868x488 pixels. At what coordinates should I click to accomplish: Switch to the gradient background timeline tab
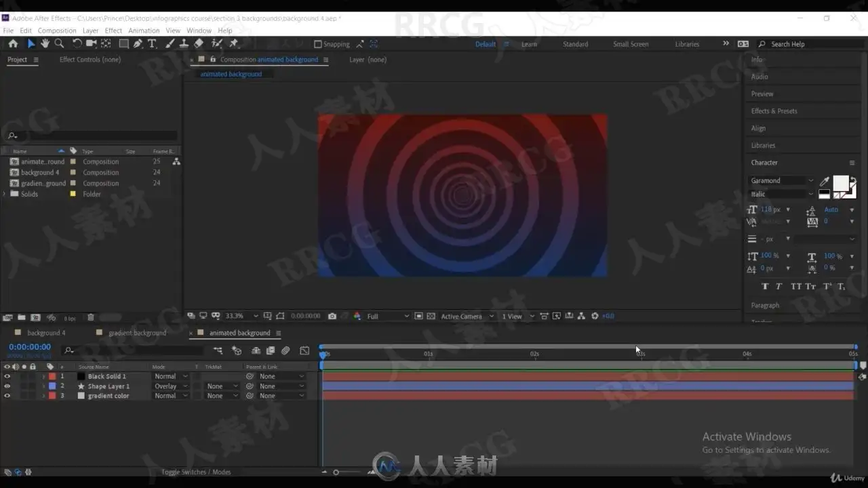click(137, 333)
